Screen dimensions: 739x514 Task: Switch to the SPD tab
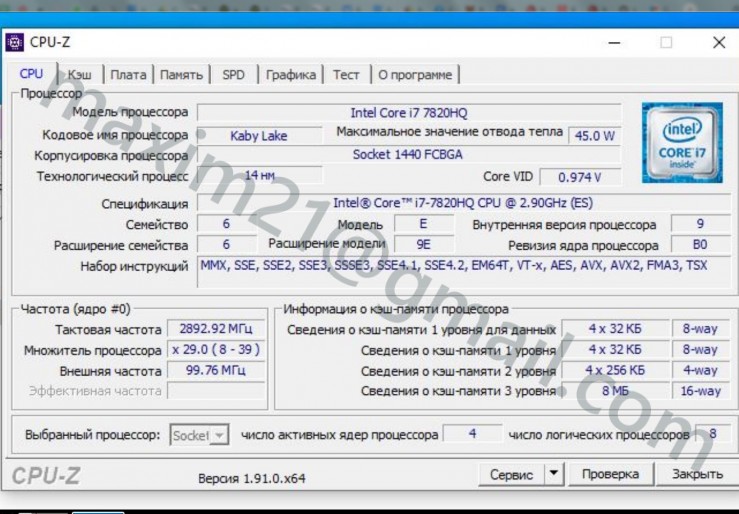234,75
